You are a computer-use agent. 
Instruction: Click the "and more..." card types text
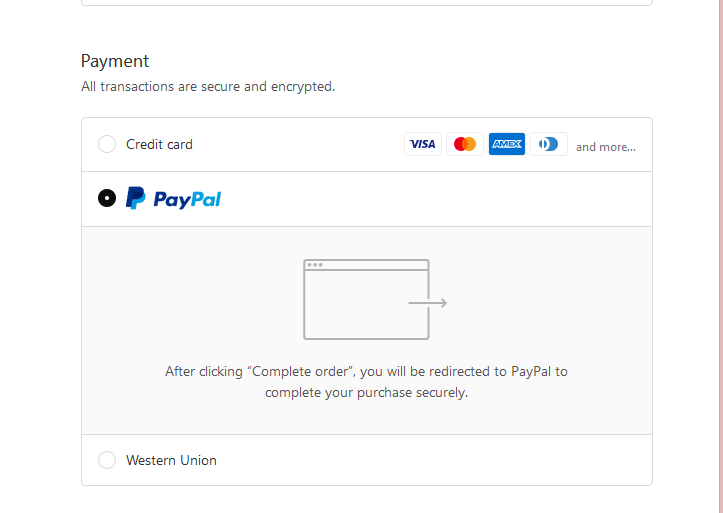(605, 147)
